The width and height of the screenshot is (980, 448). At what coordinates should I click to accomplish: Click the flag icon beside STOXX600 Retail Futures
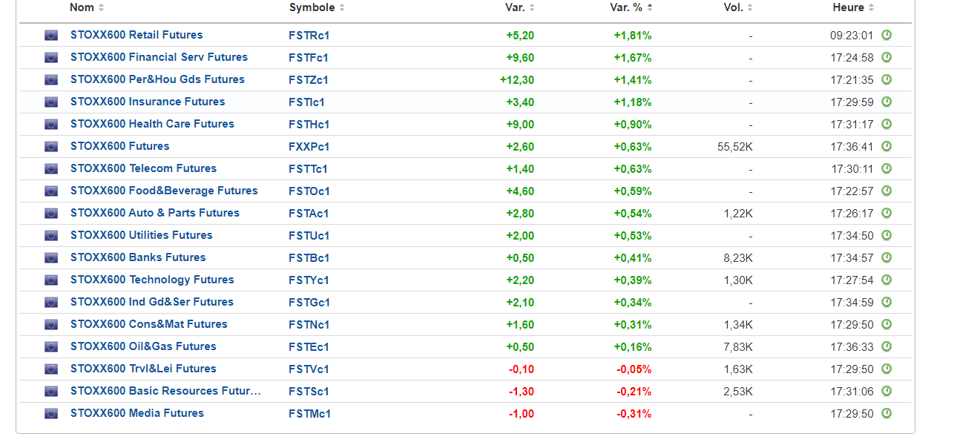tap(51, 35)
